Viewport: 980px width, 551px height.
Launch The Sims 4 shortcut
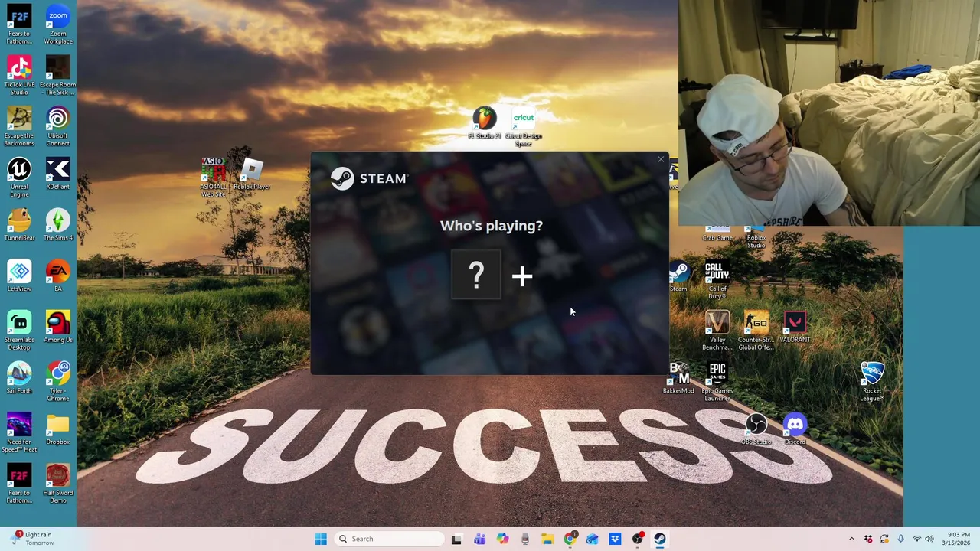coord(57,225)
